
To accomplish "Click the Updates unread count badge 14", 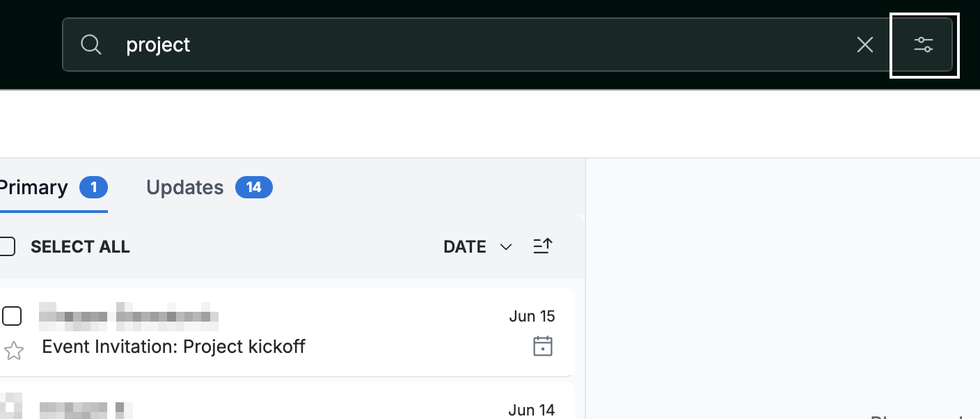I will (254, 187).
